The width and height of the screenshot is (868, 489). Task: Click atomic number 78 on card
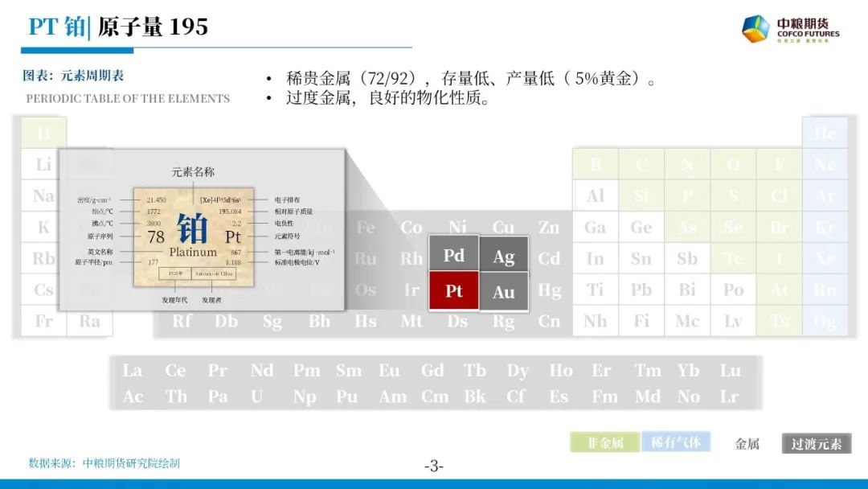[156, 237]
